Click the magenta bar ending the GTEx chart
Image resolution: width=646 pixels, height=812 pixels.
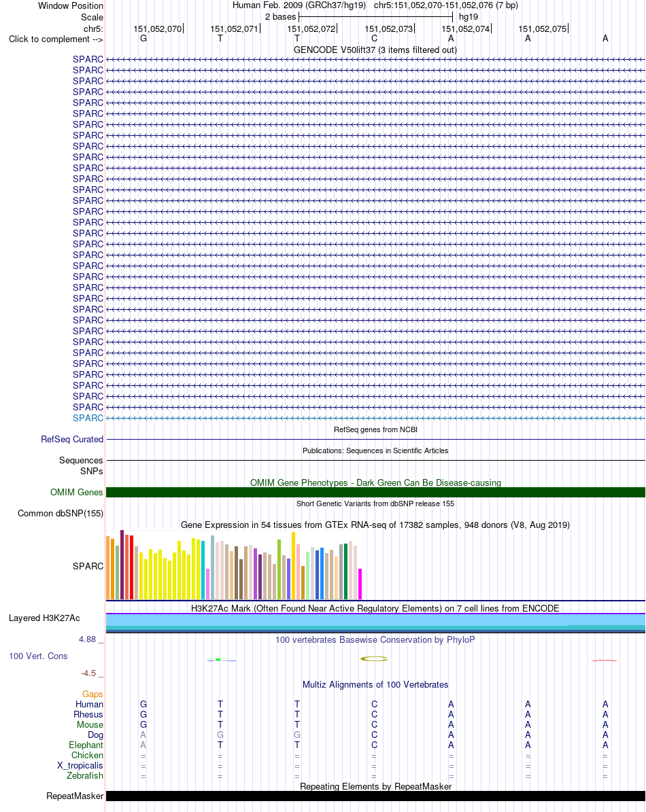(x=360, y=584)
